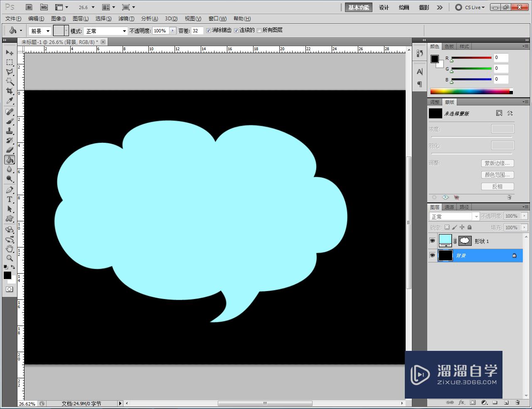Image resolution: width=532 pixels, height=409 pixels.
Task: Open layer 填充 fill arrow
Action: pyautogui.click(x=524, y=228)
